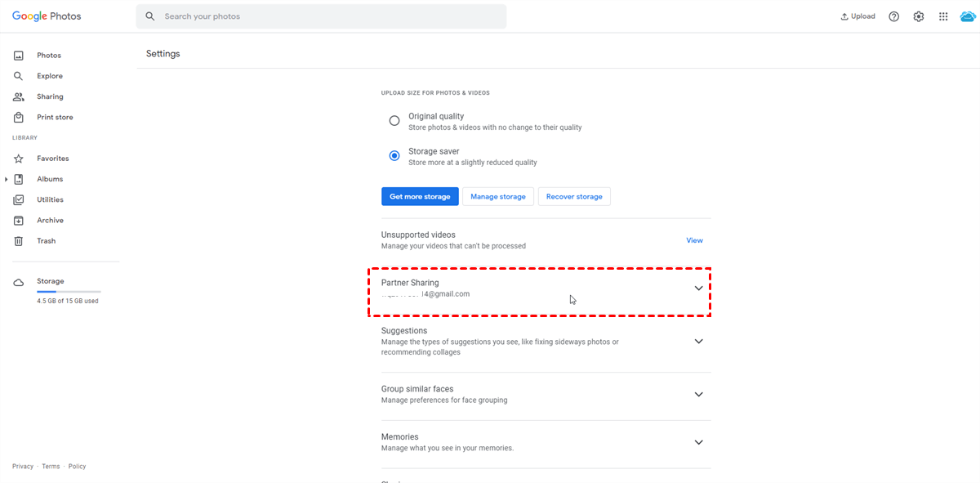This screenshot has width=980, height=483.
Task: Click the Archive sidebar icon
Action: (19, 221)
